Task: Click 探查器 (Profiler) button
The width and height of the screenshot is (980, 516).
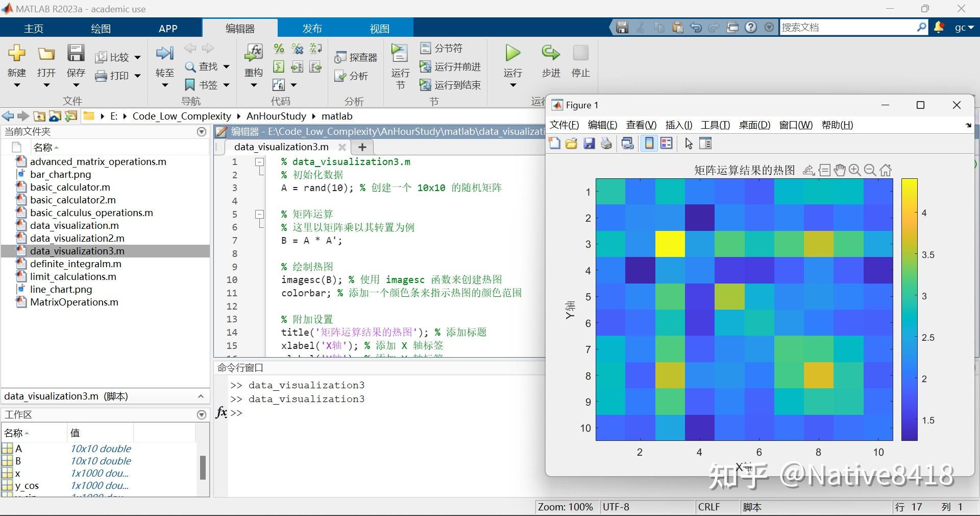Action: click(x=356, y=58)
